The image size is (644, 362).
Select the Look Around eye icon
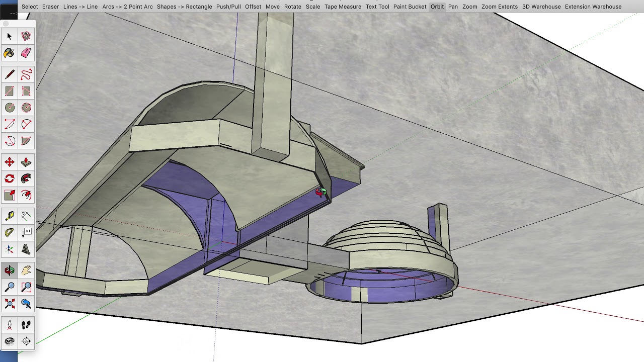pyautogui.click(x=10, y=341)
